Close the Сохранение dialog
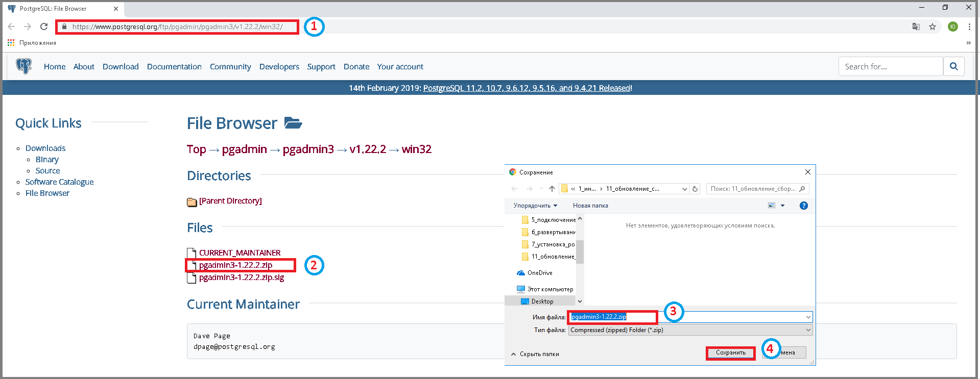Image resolution: width=980 pixels, height=379 pixels. pyautogui.click(x=808, y=172)
